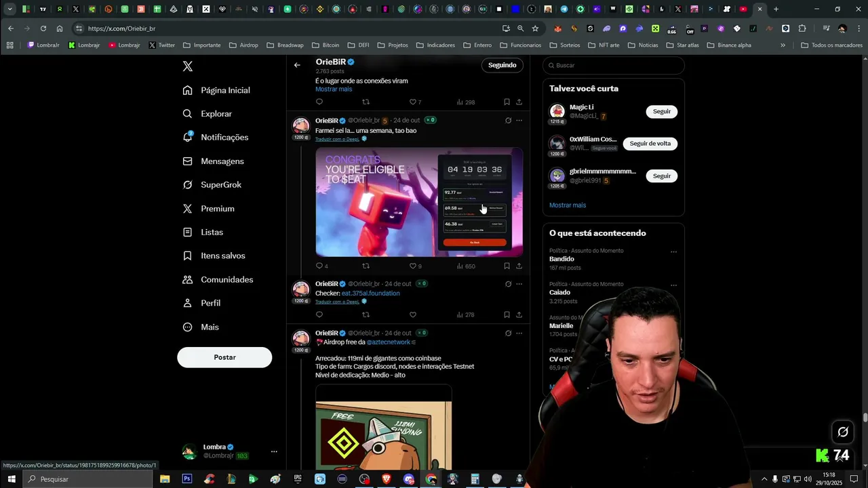This screenshot has width=868, height=488.
Task: Click Seguir de volta for 0xWilliam
Action: pyautogui.click(x=650, y=144)
